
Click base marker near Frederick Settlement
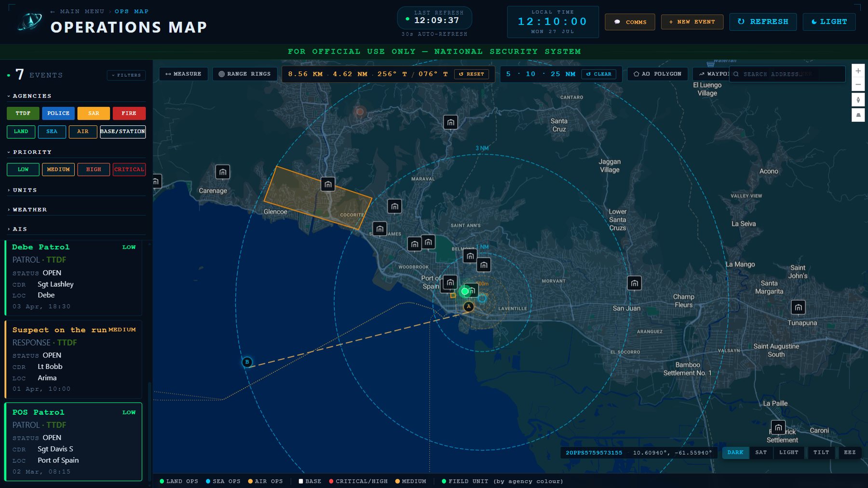pos(778,427)
